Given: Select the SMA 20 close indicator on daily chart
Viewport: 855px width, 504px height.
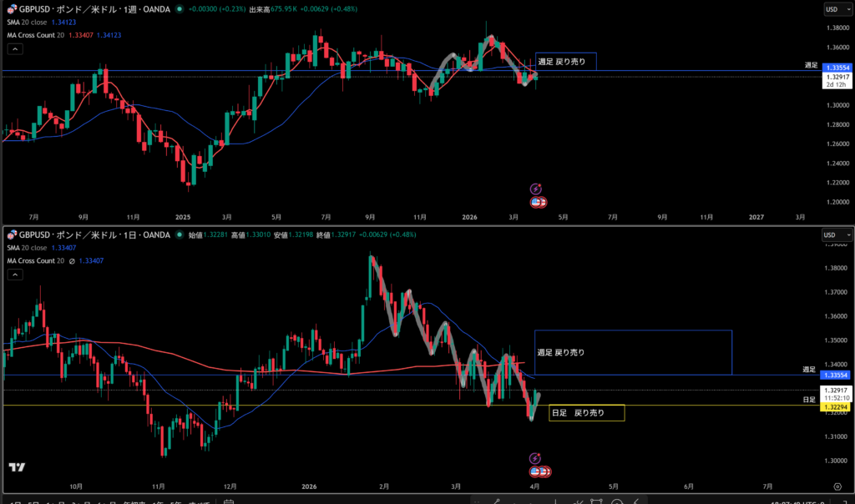Looking at the screenshot, I should (28, 247).
